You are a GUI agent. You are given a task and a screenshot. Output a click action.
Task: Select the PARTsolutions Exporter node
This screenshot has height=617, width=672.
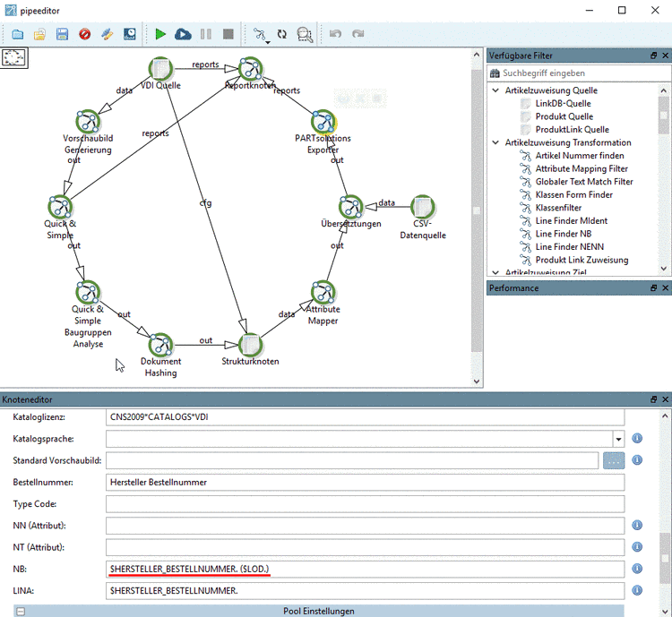[323, 122]
